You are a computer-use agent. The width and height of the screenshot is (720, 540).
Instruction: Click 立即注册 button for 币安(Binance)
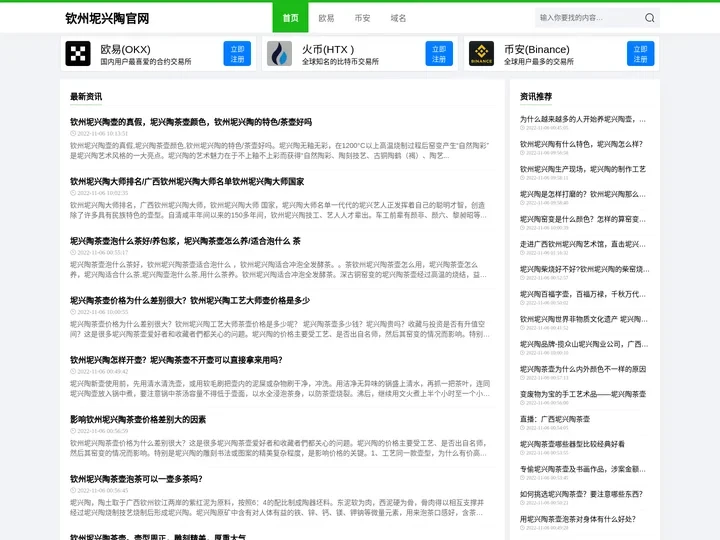tap(641, 54)
